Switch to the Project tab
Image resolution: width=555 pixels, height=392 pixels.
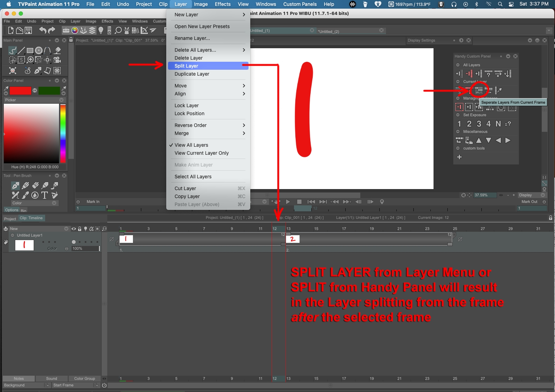(10, 219)
